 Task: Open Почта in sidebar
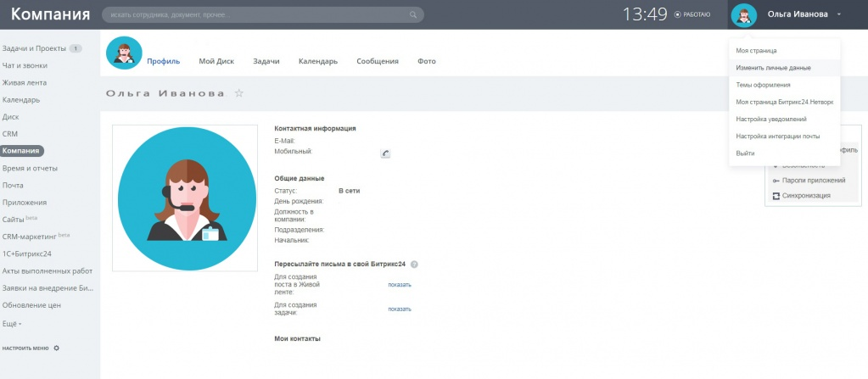pyautogui.click(x=13, y=186)
